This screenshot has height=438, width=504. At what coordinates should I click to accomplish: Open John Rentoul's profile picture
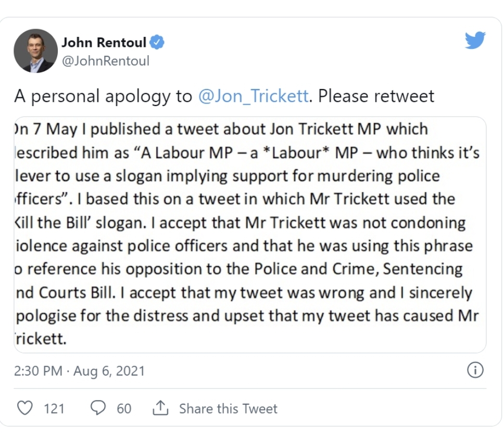point(35,50)
